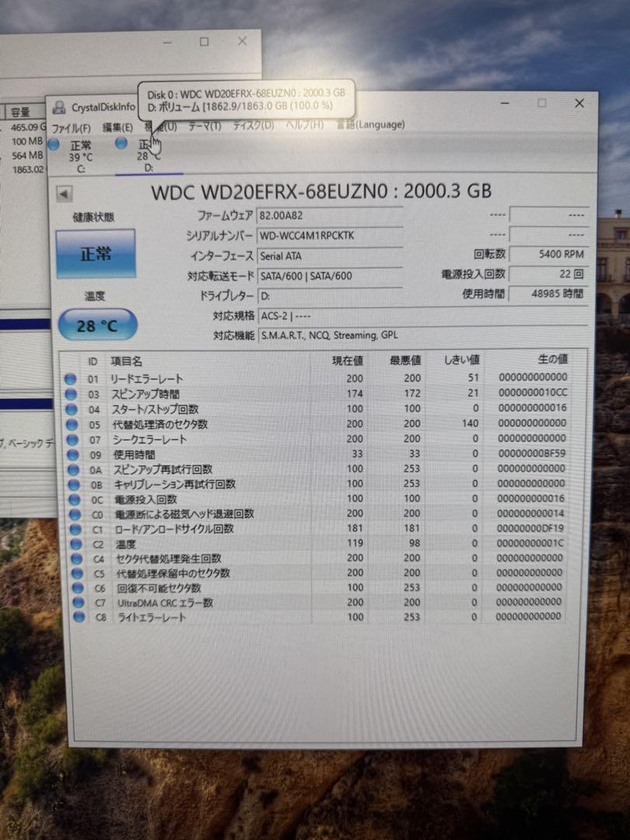Click the 現在値 column header
The image size is (630, 840).
(347, 361)
